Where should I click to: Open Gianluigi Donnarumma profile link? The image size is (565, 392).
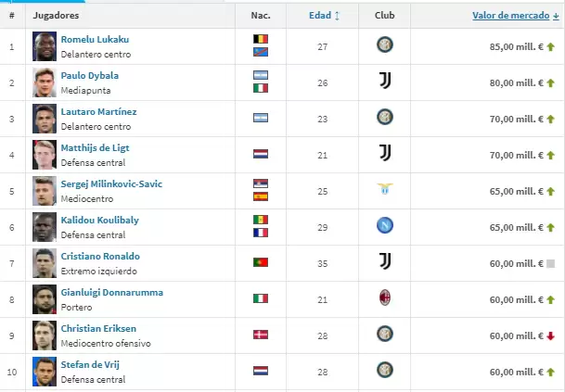111,292
